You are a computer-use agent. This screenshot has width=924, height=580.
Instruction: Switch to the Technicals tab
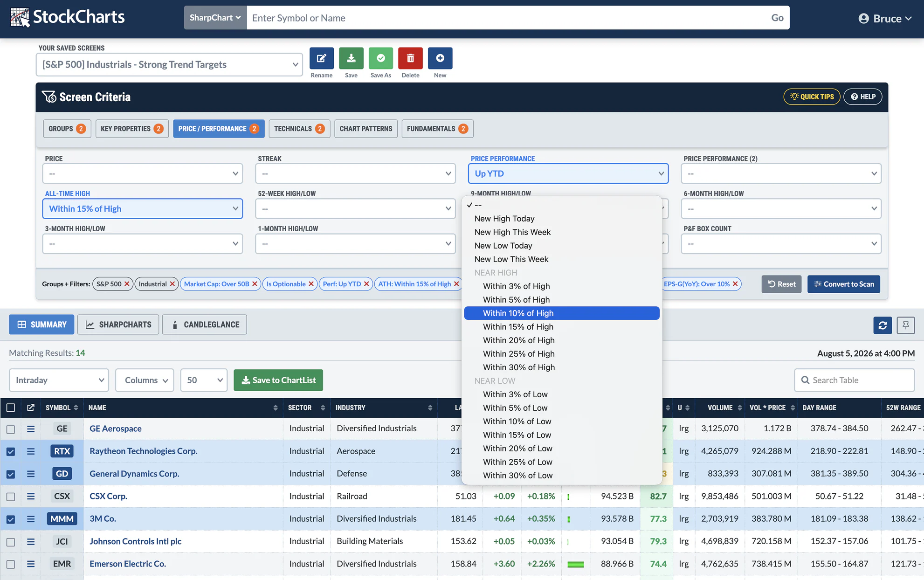299,129
